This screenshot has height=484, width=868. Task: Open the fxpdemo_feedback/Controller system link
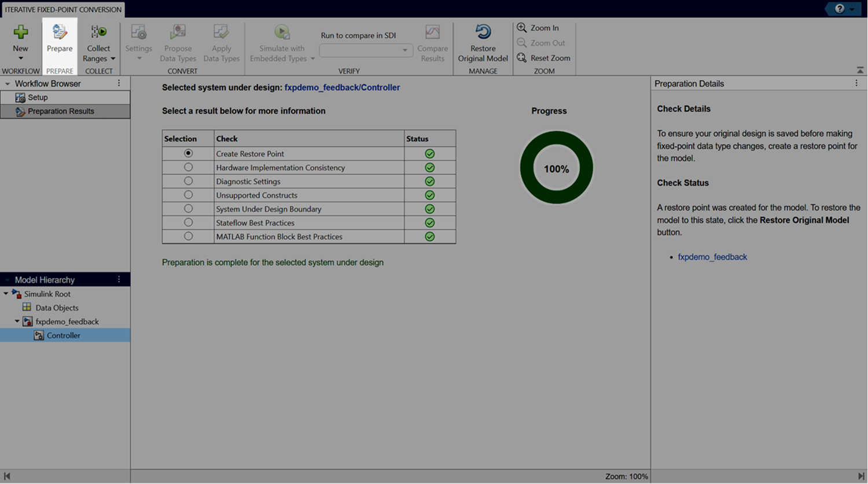(342, 87)
